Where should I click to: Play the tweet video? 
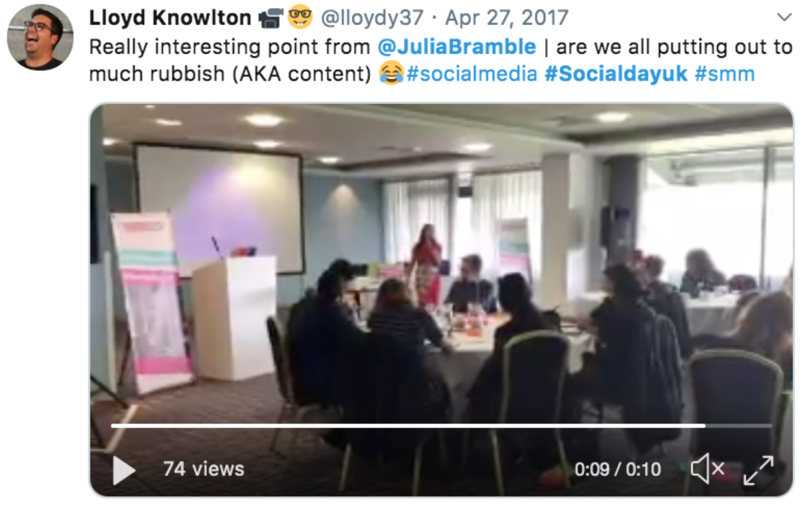124,470
